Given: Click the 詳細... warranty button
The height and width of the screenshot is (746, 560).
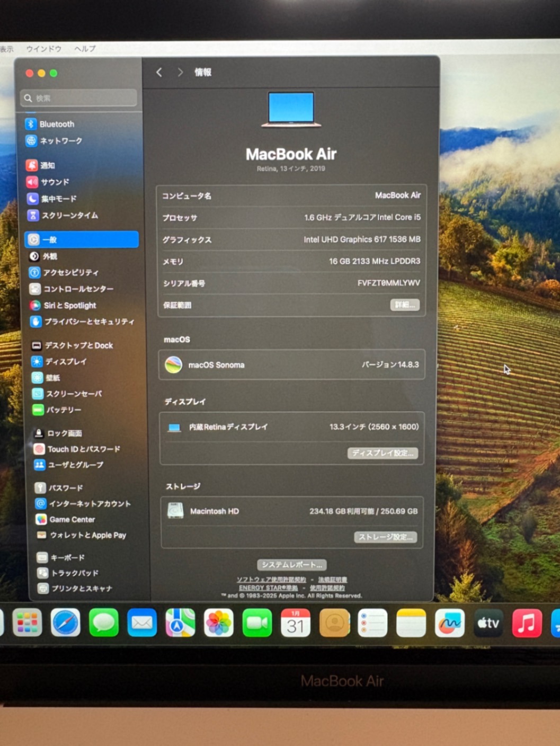Looking at the screenshot, I should point(405,305).
